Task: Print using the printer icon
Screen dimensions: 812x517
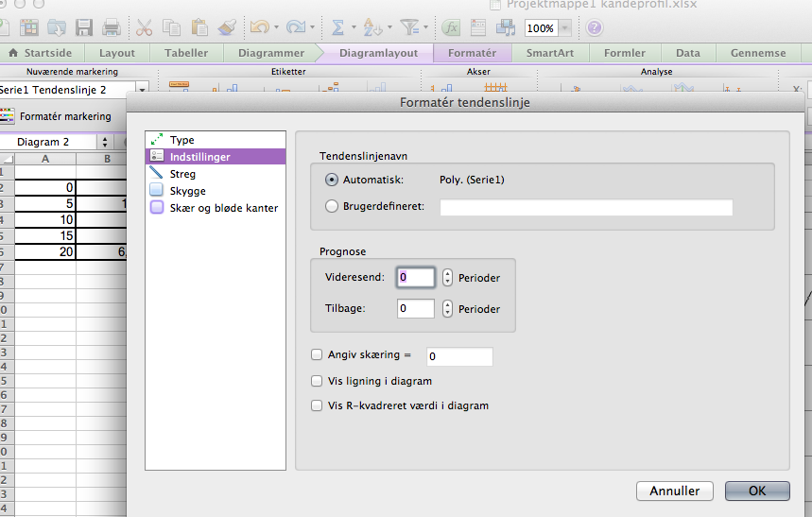Action: tap(111, 27)
